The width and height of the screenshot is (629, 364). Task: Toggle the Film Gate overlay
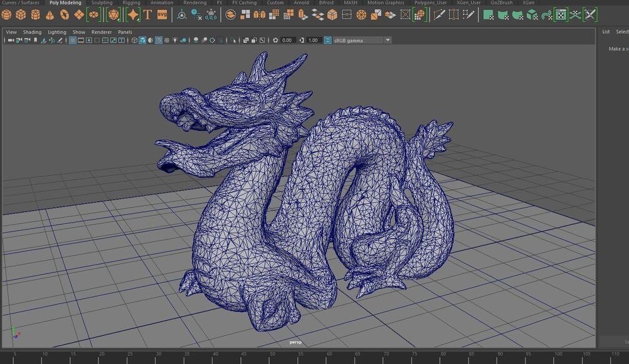click(81, 41)
